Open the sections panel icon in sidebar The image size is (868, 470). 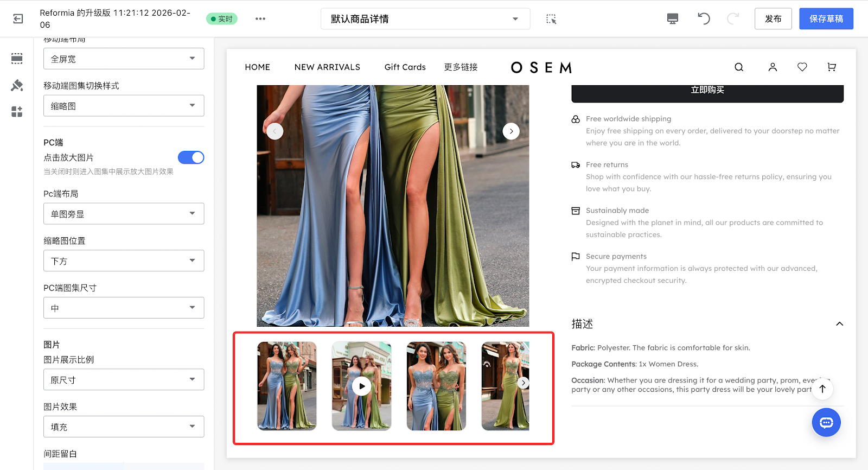click(x=17, y=59)
